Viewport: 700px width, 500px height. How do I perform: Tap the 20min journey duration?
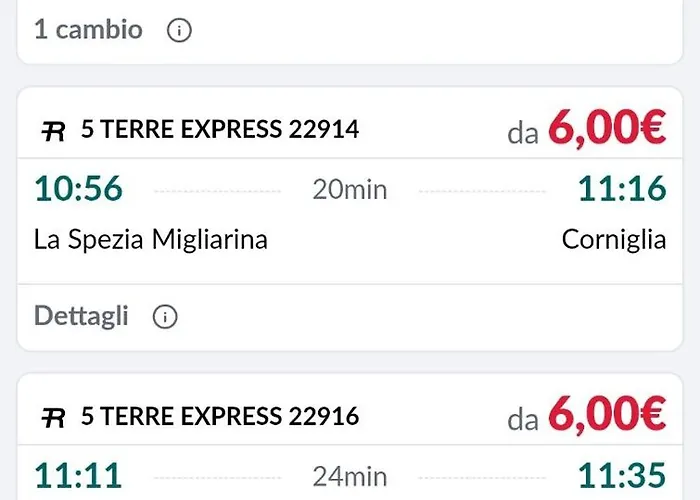[350, 189]
